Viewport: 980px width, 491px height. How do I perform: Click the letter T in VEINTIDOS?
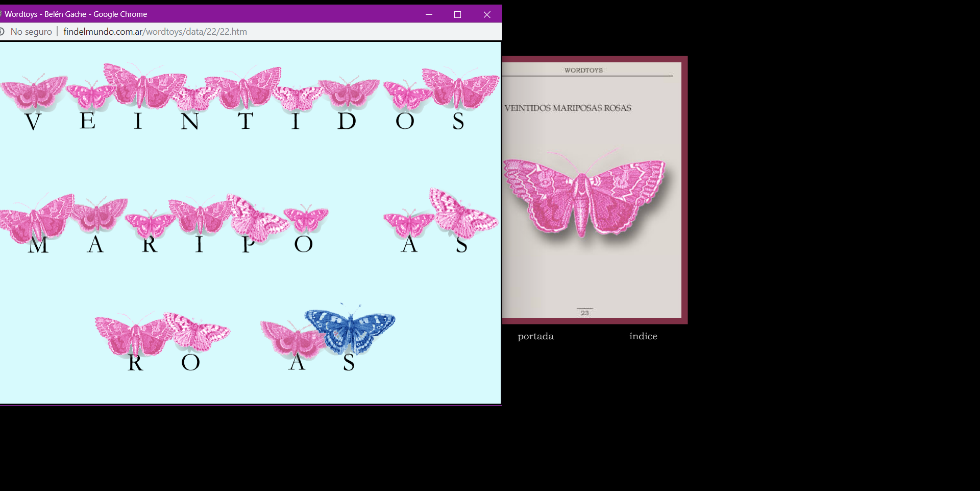(246, 121)
